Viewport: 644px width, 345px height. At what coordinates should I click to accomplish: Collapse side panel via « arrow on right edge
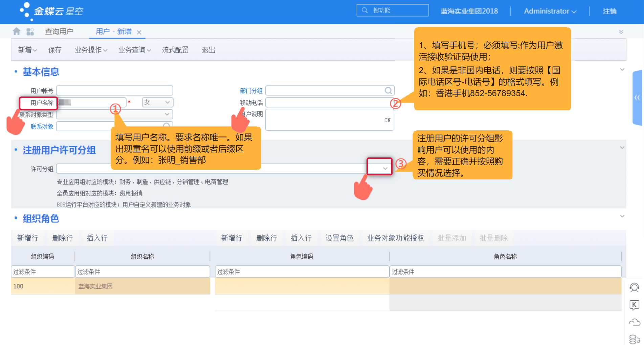(638, 98)
